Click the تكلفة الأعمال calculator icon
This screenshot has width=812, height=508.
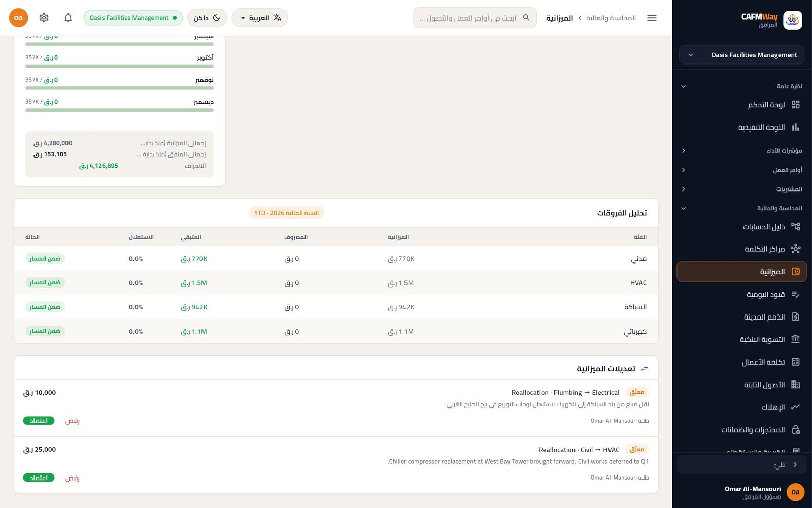pos(795,362)
